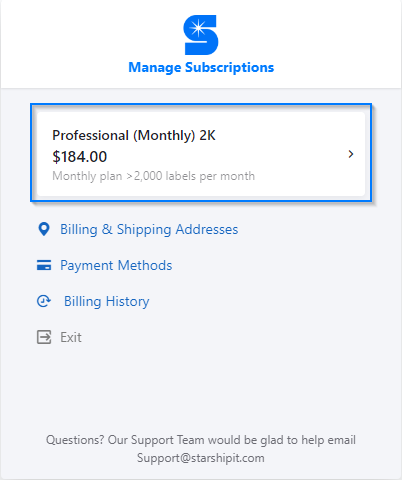Click the word Addresses in the billing link

click(x=207, y=229)
